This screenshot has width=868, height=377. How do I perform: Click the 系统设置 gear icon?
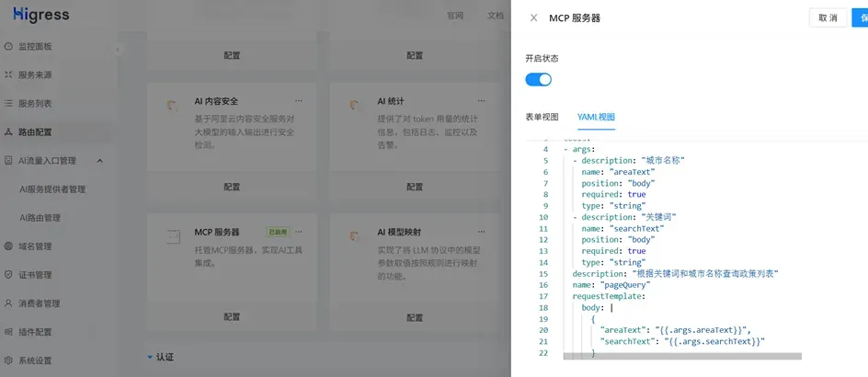click(x=8, y=360)
